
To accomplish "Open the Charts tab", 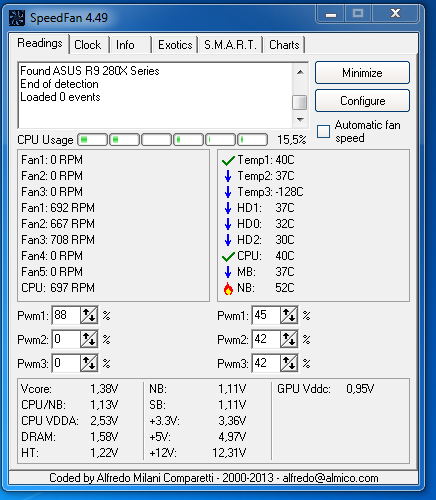I will pyautogui.click(x=284, y=45).
